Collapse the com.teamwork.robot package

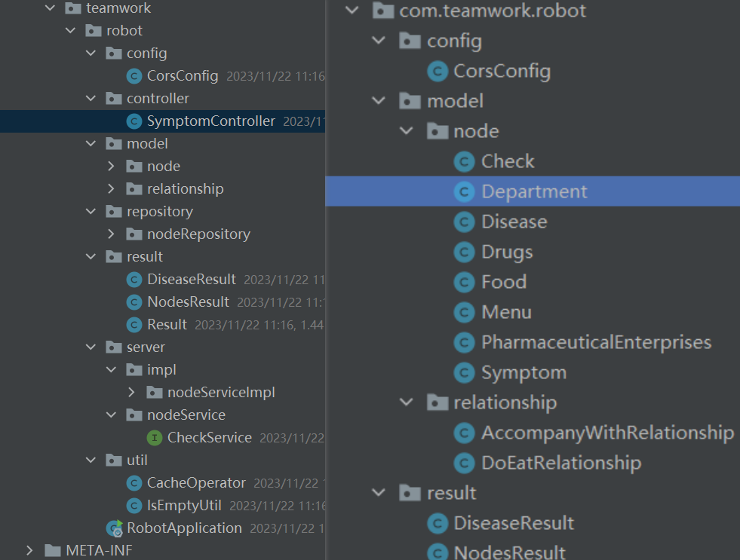tap(352, 11)
